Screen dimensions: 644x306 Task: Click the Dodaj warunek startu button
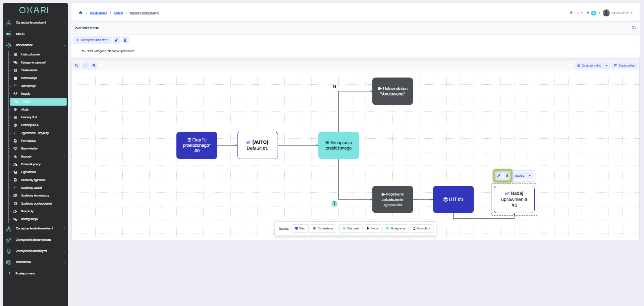[93, 40]
